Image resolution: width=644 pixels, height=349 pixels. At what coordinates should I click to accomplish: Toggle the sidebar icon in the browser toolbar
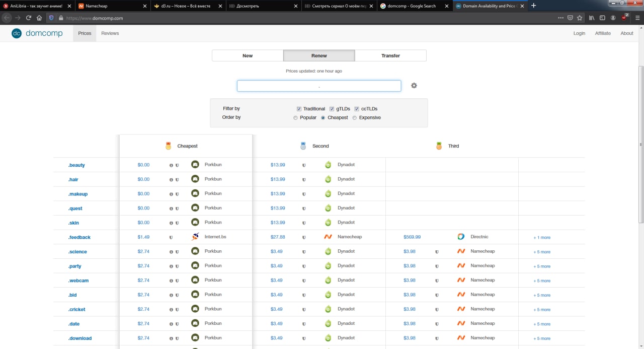pos(602,18)
